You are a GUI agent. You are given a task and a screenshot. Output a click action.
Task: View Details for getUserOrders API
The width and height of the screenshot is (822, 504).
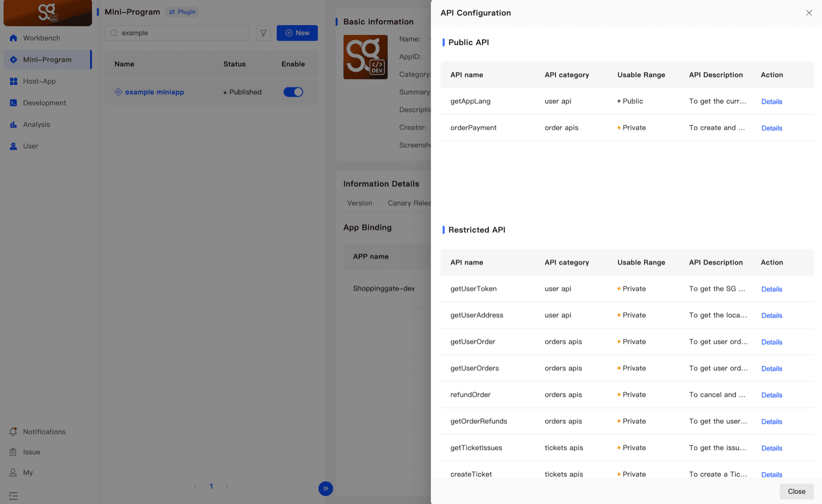[x=772, y=369]
